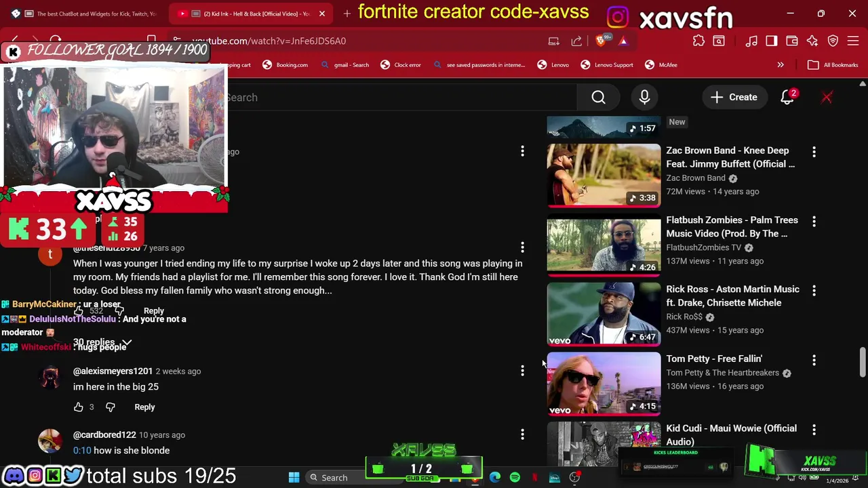Open a new browser tab with plus button
868x488 pixels.
coord(347,14)
